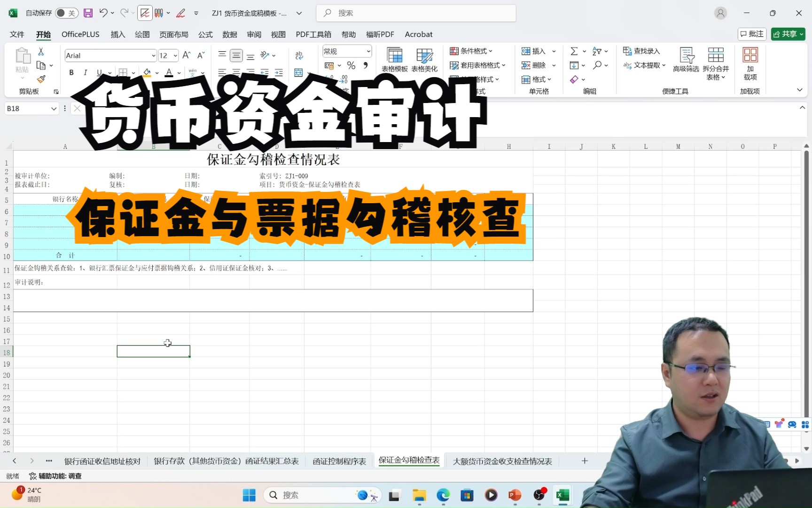Open 大额货币资金收支检查情况表 sheet tab
The width and height of the screenshot is (812, 508).
(x=502, y=461)
